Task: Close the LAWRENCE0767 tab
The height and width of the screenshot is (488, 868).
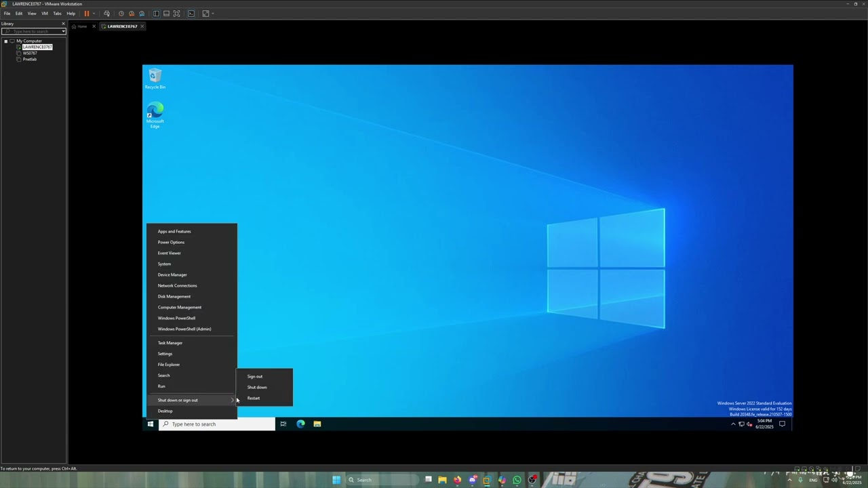Action: tap(142, 26)
